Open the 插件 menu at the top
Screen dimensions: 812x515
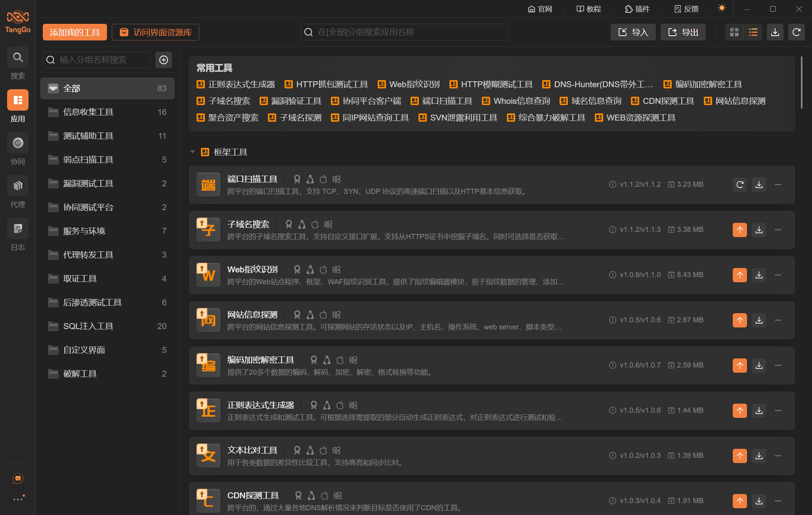[637, 9]
